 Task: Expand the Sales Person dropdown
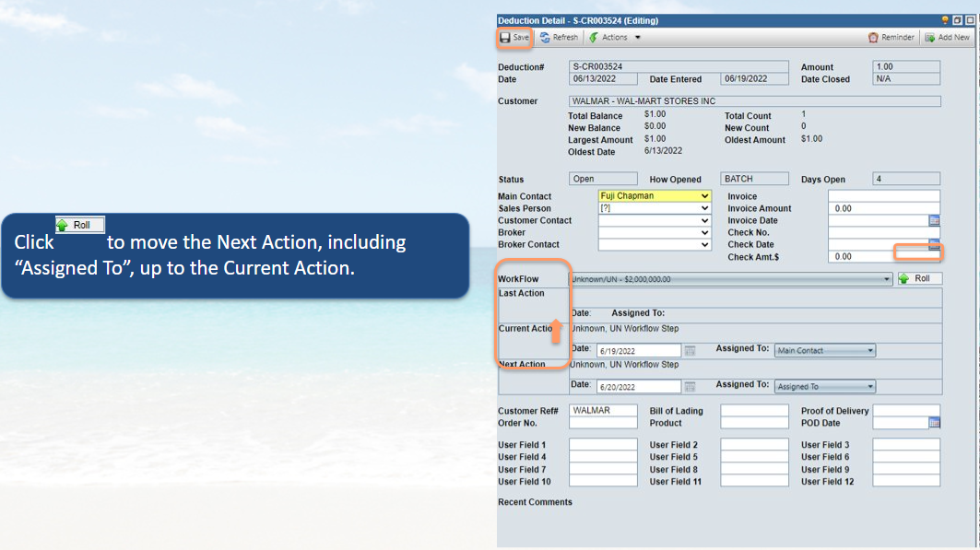pyautogui.click(x=705, y=209)
